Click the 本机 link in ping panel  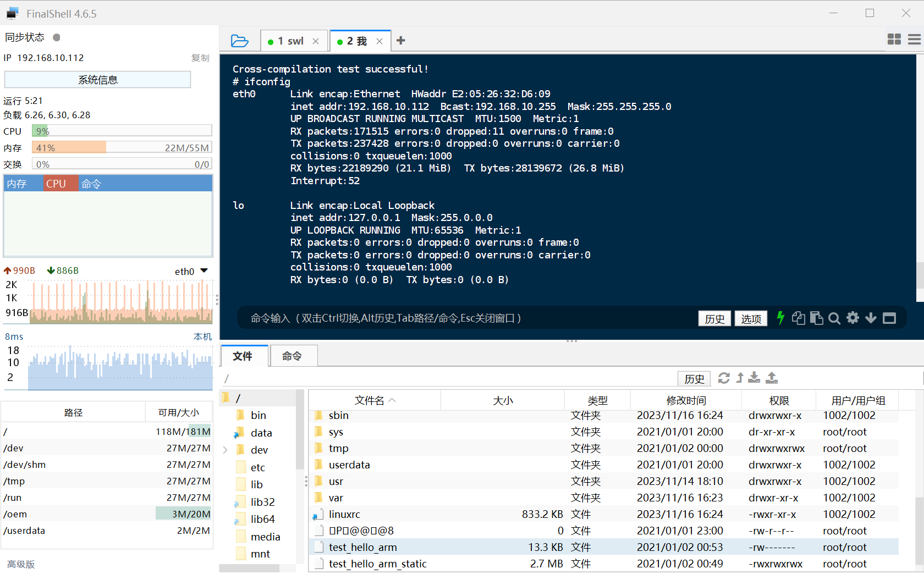tap(202, 336)
